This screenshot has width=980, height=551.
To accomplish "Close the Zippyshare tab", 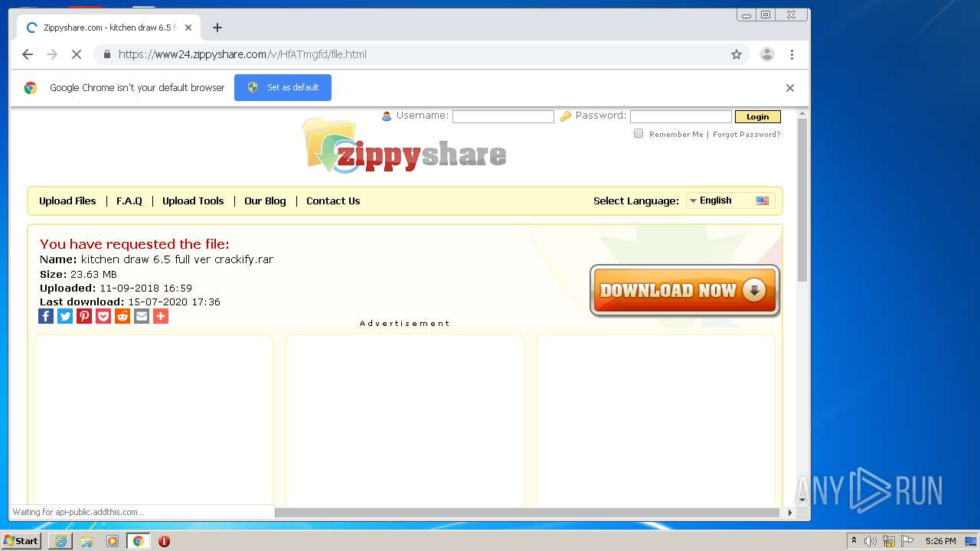I will [188, 28].
